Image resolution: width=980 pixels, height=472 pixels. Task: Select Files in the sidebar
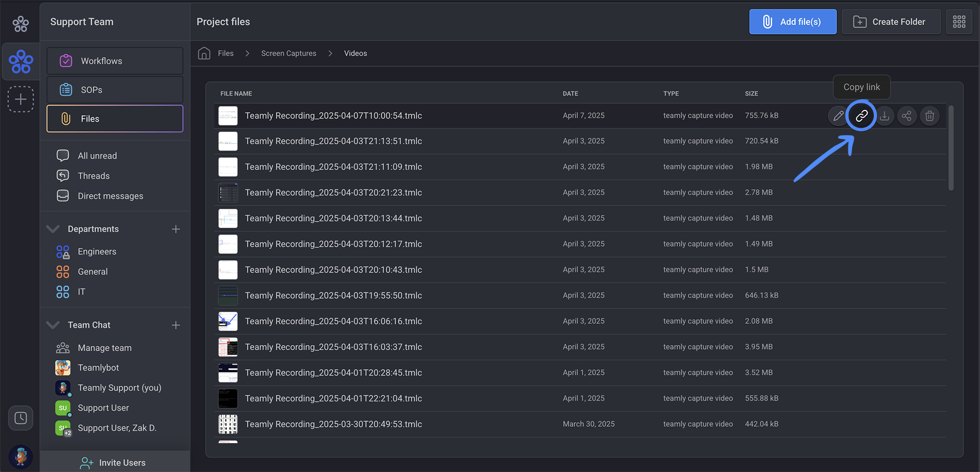115,118
